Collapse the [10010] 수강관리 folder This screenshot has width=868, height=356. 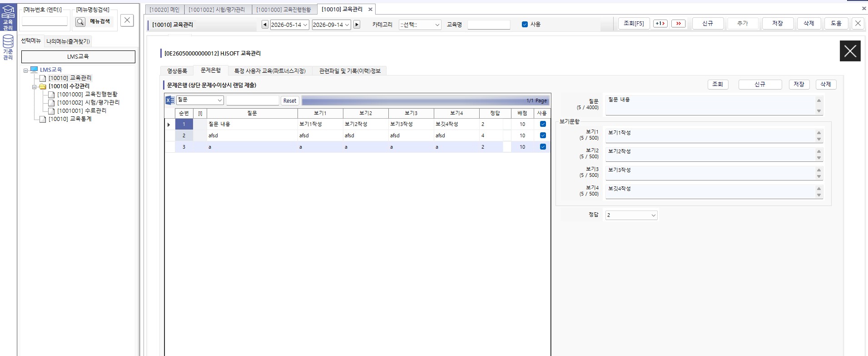[x=34, y=86]
